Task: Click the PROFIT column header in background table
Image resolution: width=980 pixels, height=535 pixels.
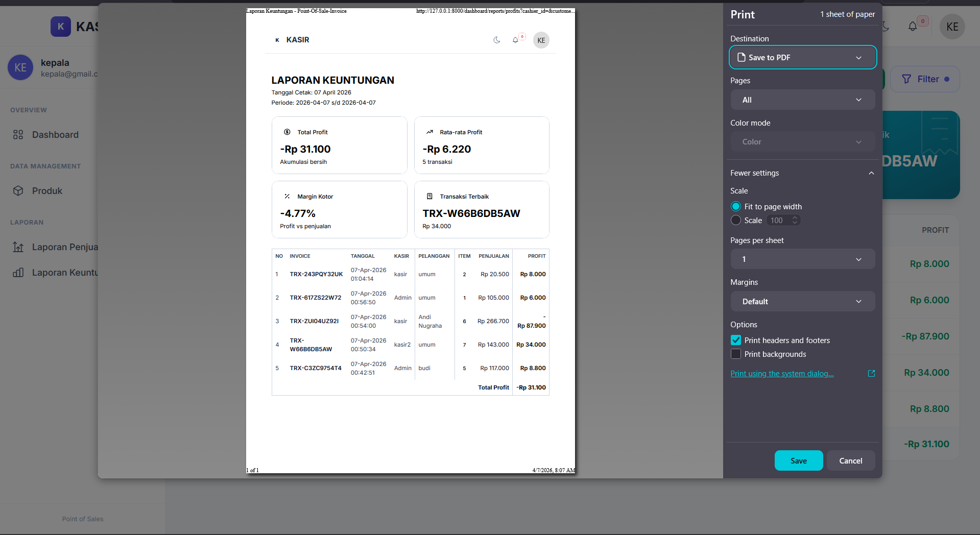Action: click(x=935, y=230)
